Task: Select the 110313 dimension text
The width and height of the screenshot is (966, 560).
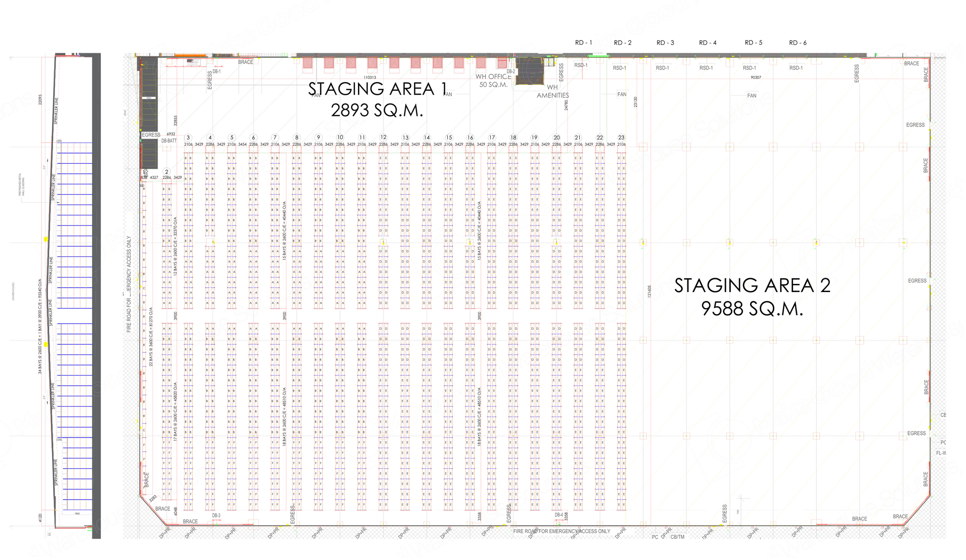Action: click(369, 77)
